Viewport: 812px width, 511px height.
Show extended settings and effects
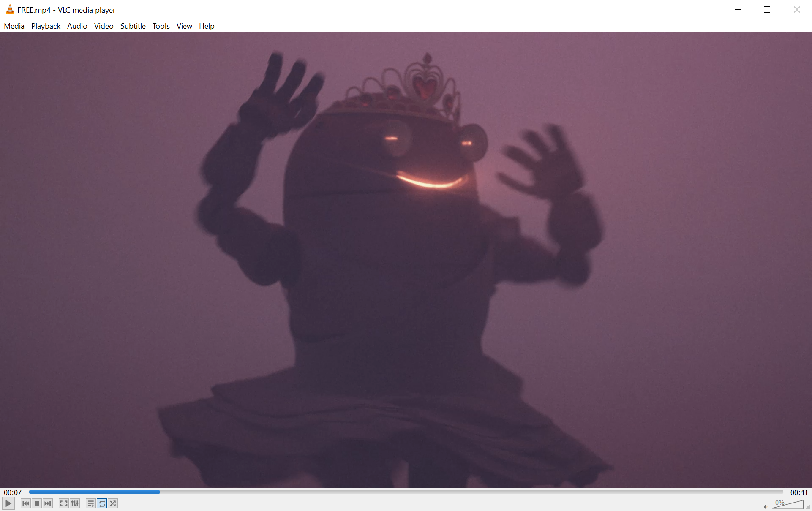click(x=75, y=503)
